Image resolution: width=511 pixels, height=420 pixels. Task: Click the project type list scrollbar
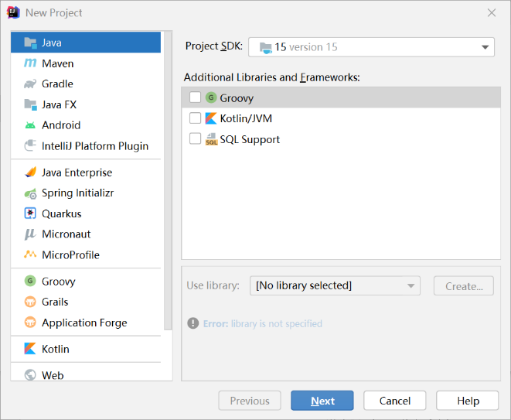168,181
